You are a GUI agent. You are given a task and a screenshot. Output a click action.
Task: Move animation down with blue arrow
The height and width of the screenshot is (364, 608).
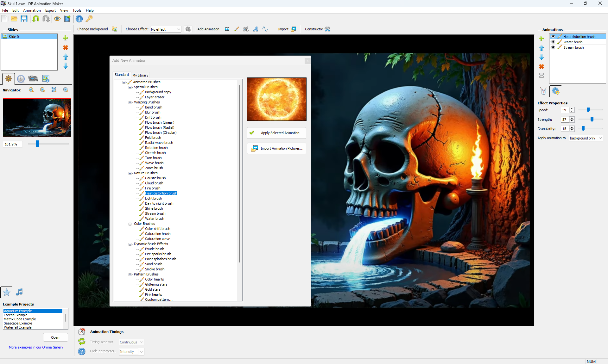point(541,57)
